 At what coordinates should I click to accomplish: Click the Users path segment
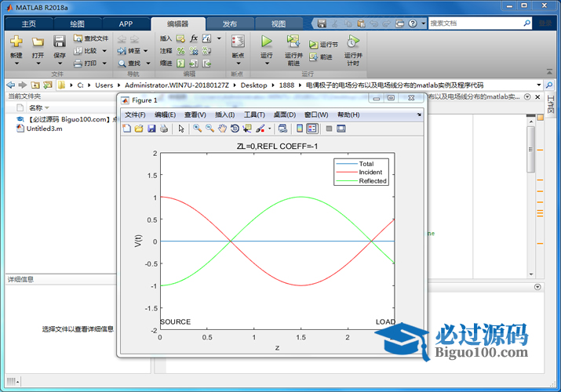(104, 85)
